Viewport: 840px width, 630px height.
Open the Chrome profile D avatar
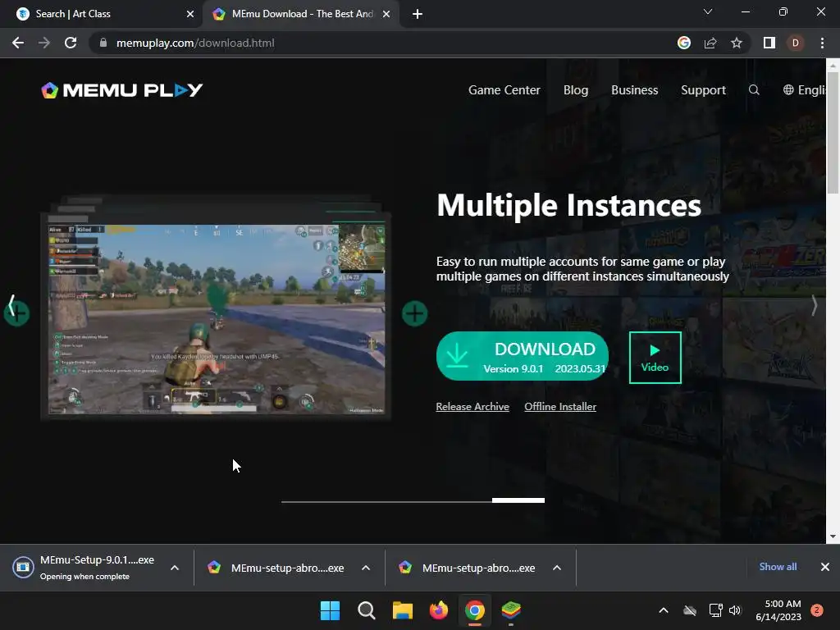click(796, 43)
